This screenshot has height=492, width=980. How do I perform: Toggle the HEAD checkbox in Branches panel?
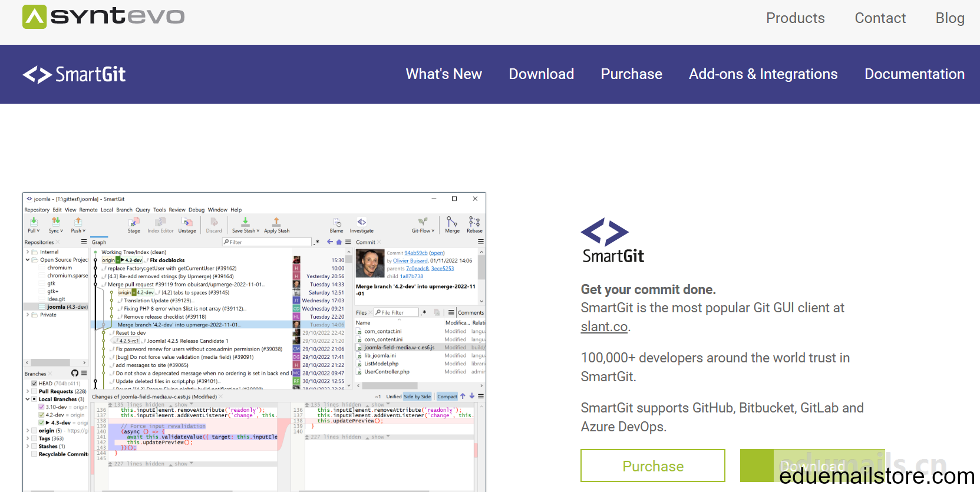pyautogui.click(x=35, y=384)
